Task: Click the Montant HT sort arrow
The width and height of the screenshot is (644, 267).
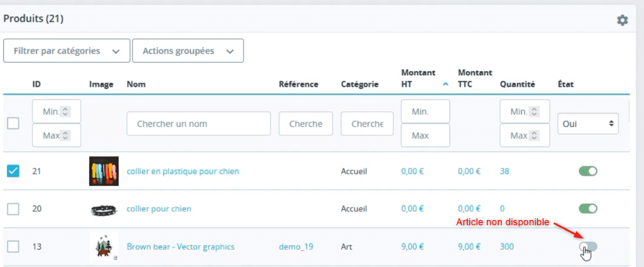Action: click(445, 85)
